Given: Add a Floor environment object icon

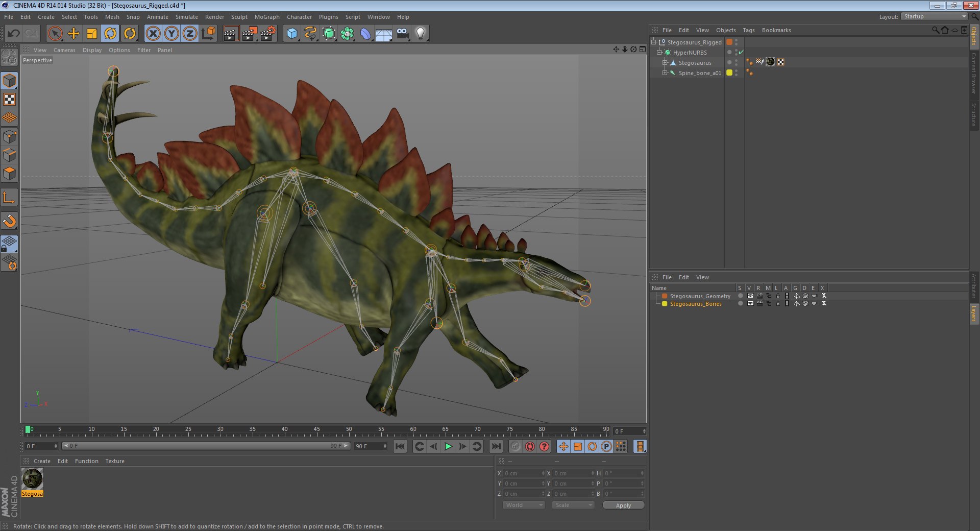Looking at the screenshot, I should tap(384, 34).
